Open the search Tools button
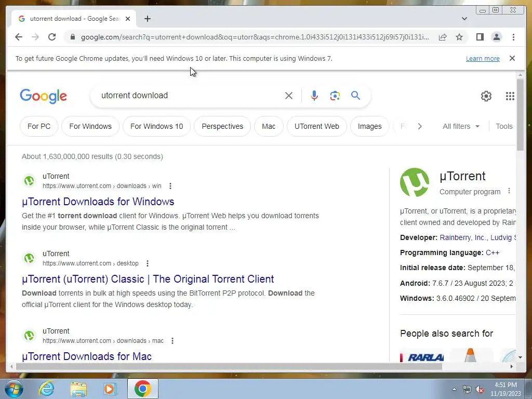Viewport: 532px width, 399px height. coord(504,126)
